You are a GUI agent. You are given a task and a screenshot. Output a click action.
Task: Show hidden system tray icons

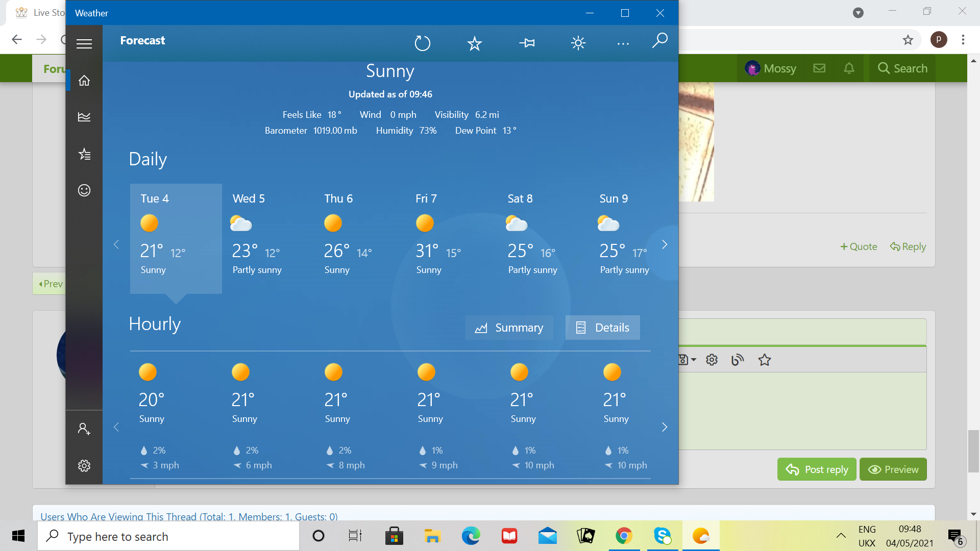pos(841,536)
